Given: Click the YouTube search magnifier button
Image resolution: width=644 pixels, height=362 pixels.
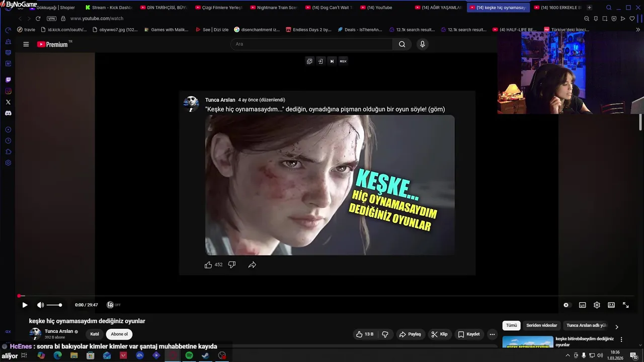Looking at the screenshot, I should pyautogui.click(x=402, y=44).
